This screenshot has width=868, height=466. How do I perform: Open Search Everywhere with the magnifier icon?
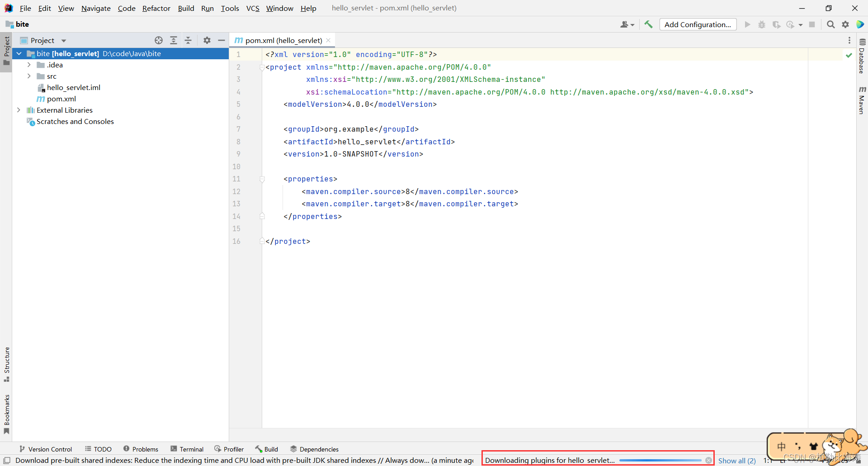(830, 24)
